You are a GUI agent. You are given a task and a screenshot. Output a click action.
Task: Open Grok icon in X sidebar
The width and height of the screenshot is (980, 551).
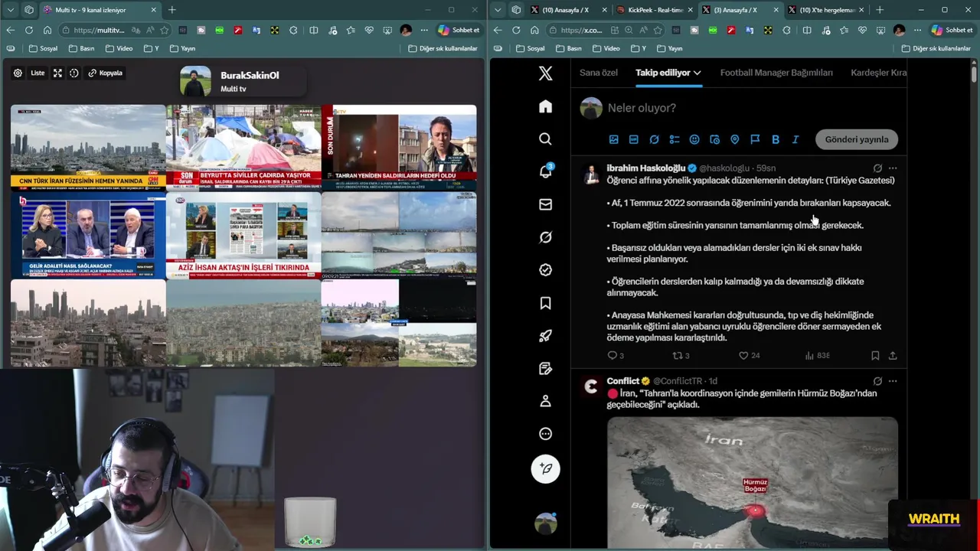point(545,237)
